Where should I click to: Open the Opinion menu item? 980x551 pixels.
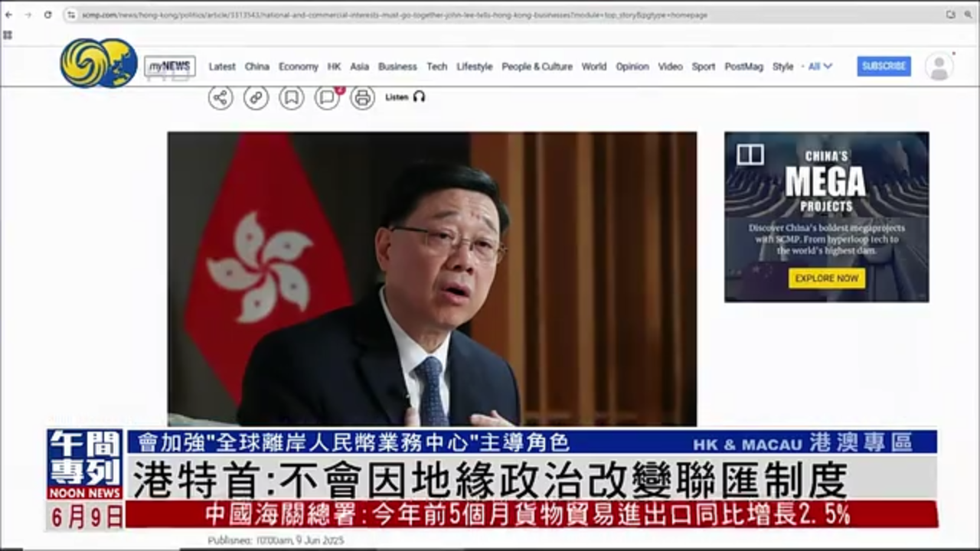point(632,67)
